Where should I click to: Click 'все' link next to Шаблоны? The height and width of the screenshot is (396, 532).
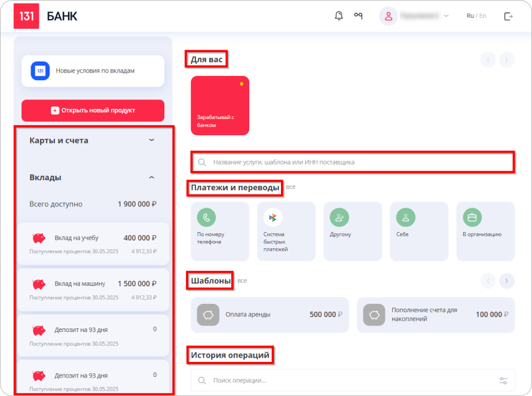(242, 281)
